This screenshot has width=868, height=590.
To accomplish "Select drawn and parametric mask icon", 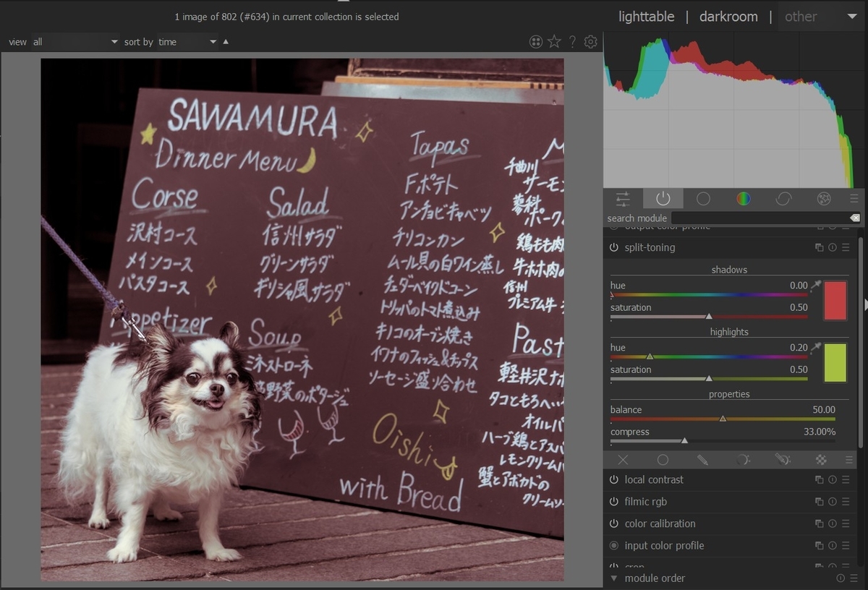I will pos(782,460).
